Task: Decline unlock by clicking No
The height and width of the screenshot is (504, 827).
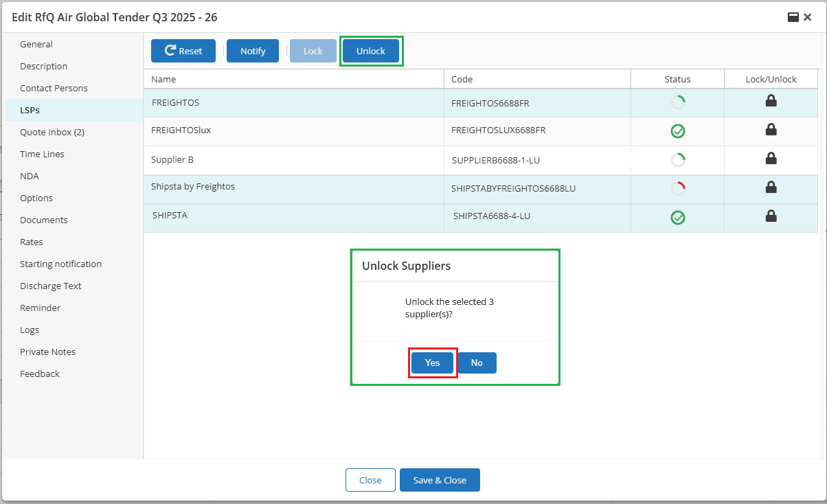Action: 477,363
